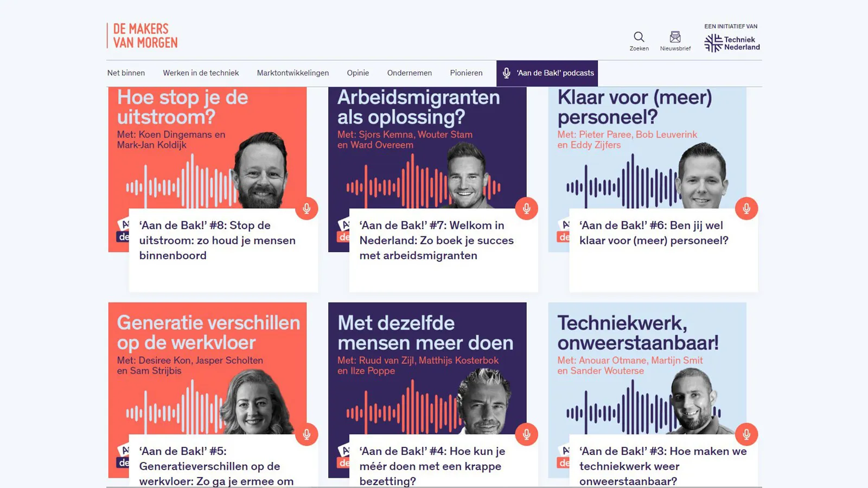Image resolution: width=868 pixels, height=488 pixels.
Task: Click microphone icon on podcast #3 card
Action: [746, 434]
